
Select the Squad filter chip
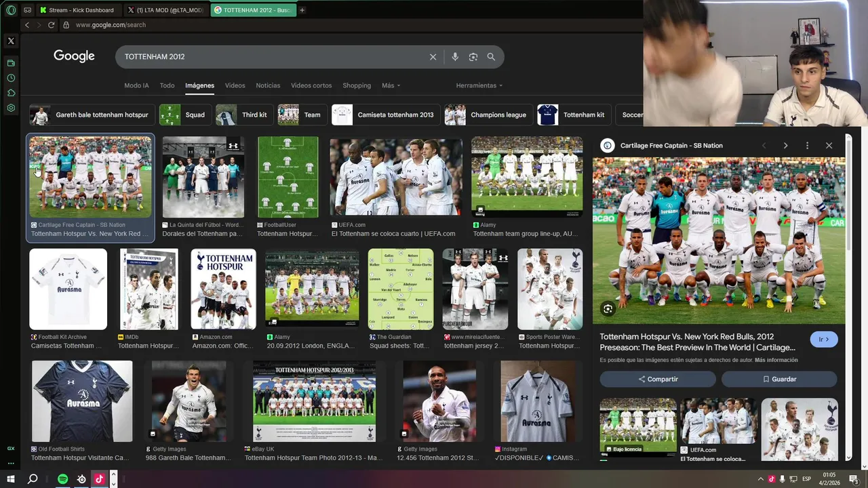[185, 115]
